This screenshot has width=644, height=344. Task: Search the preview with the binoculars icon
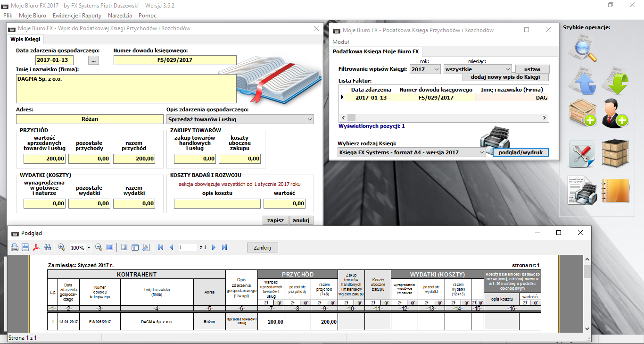pos(47,247)
